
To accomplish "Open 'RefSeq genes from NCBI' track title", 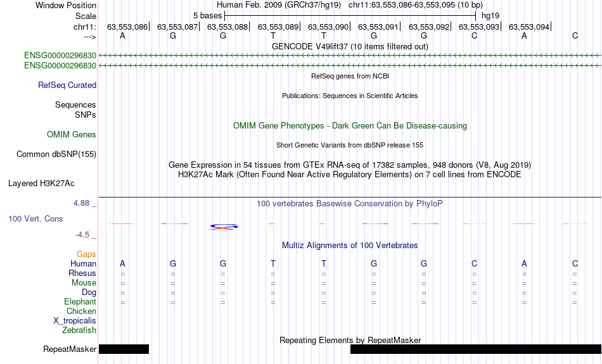I will pyautogui.click(x=350, y=76).
